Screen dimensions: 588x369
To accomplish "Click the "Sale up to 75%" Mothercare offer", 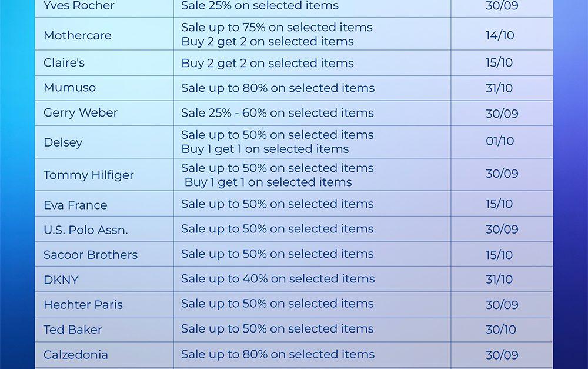I will pos(276,27).
